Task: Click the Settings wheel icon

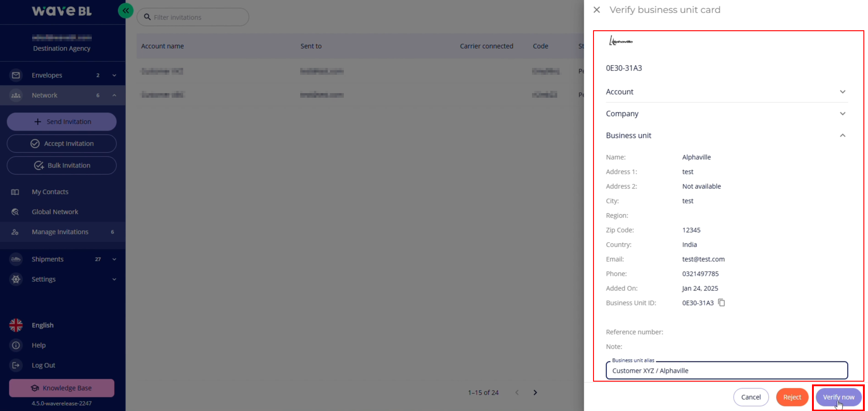Action: coord(16,279)
